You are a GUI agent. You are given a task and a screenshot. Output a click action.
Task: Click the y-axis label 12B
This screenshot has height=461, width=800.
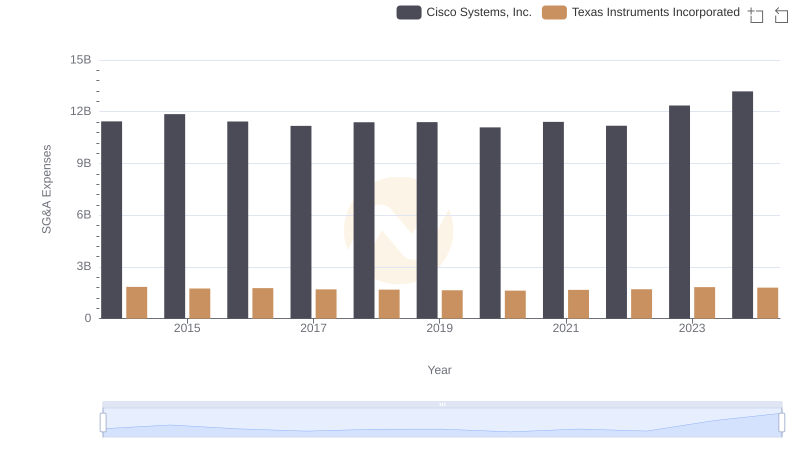(x=81, y=111)
